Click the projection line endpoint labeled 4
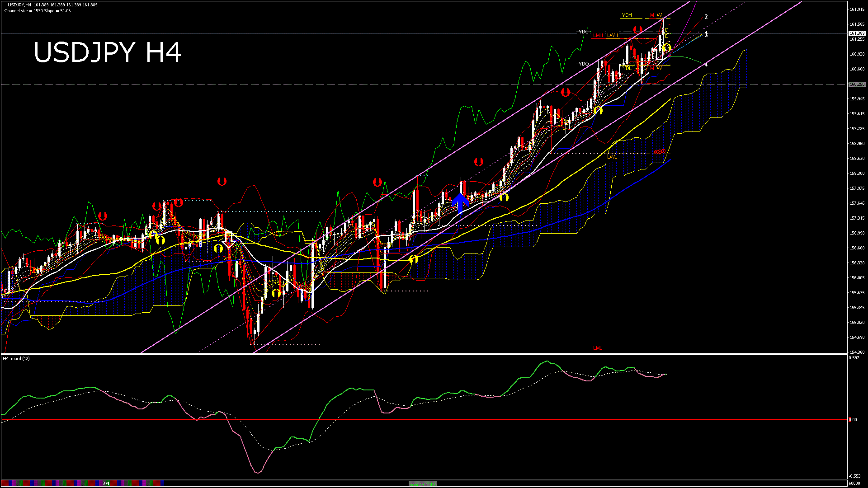Image resolution: width=868 pixels, height=488 pixels. [x=706, y=65]
